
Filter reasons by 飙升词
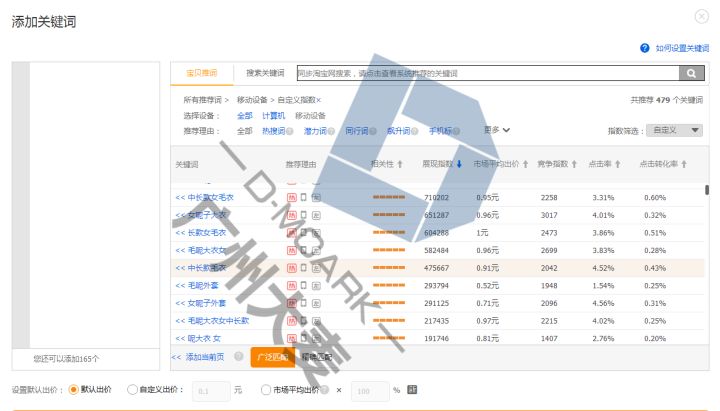point(398,131)
